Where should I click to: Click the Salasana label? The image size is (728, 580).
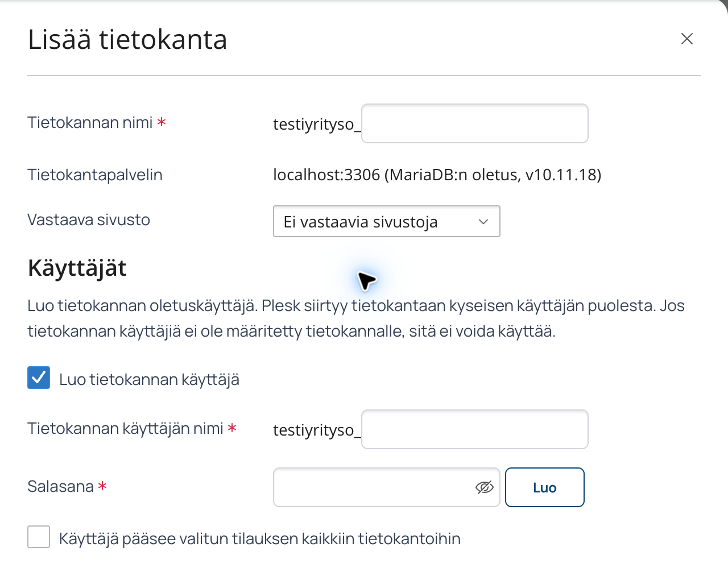coord(61,486)
